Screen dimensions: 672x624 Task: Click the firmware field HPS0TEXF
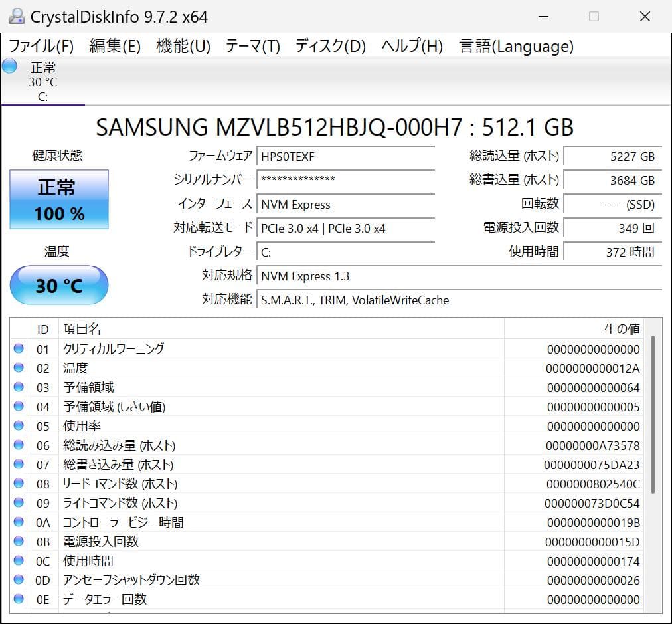coord(345,156)
